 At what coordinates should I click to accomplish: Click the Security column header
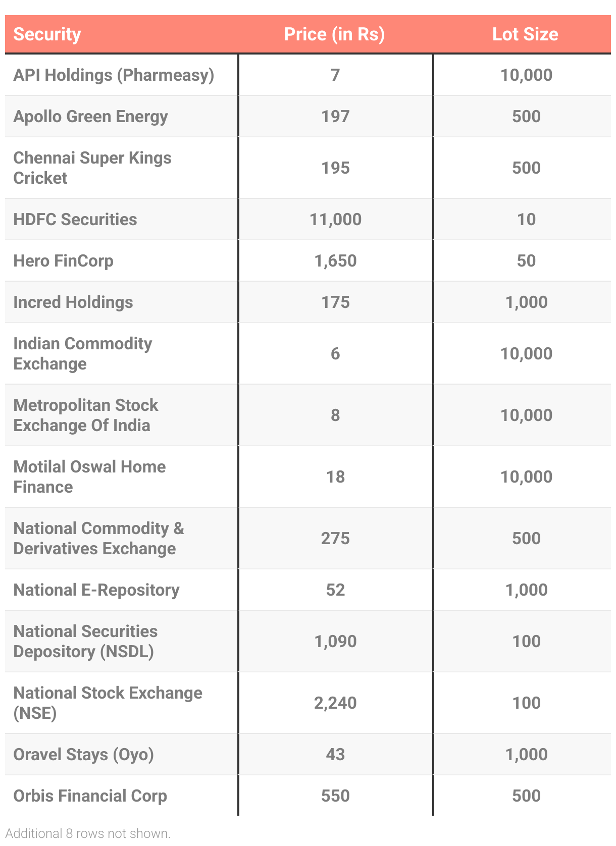click(47, 34)
